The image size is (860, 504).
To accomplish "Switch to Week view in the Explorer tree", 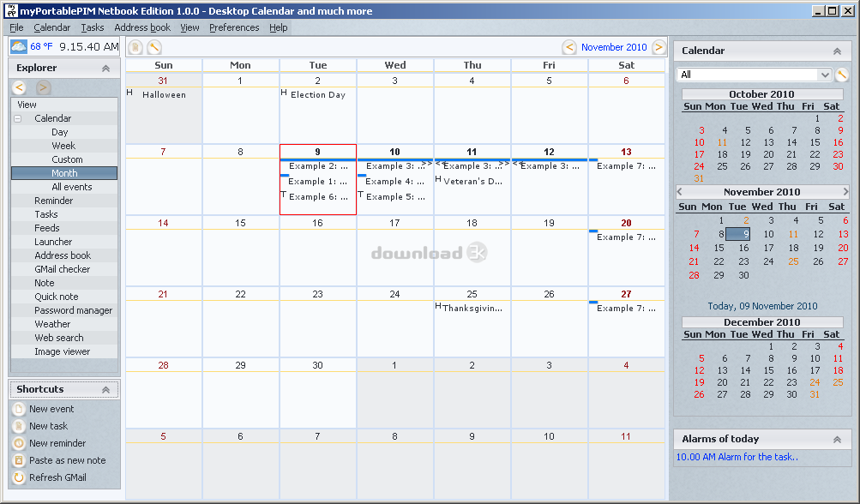I will point(63,146).
